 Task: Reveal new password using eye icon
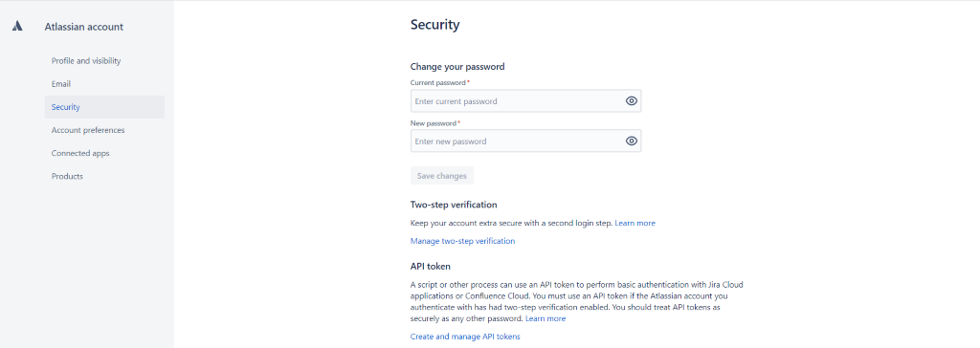[x=632, y=141]
